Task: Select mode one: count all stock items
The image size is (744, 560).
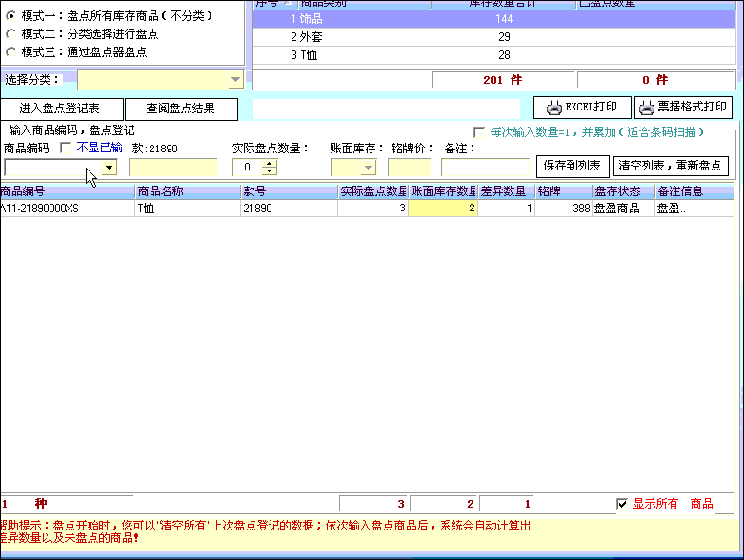Action: point(10,16)
